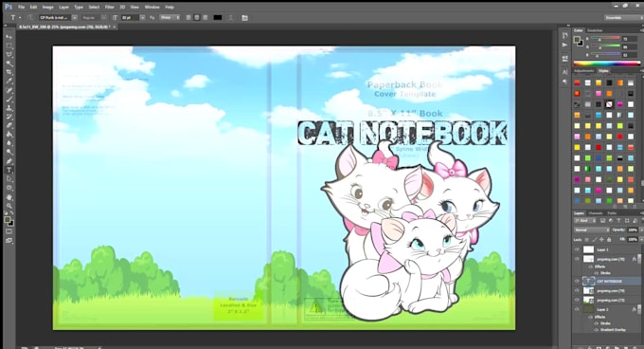Align text right in options bar

click(x=205, y=18)
